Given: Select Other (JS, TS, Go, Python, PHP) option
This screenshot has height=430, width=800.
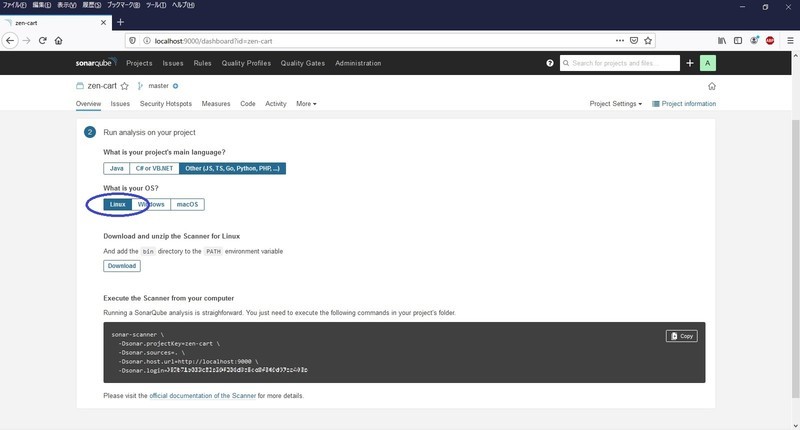Looking at the screenshot, I should (232, 168).
